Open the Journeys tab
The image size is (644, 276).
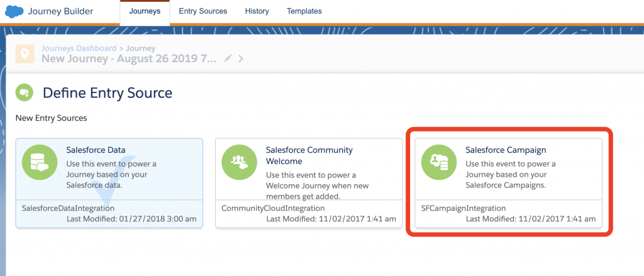pos(145,11)
